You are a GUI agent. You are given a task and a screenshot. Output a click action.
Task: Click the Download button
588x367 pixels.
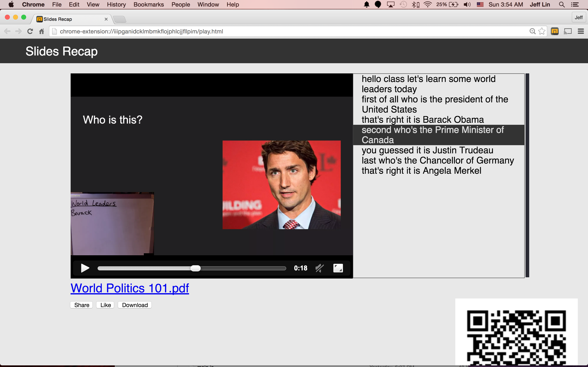pyautogui.click(x=135, y=305)
